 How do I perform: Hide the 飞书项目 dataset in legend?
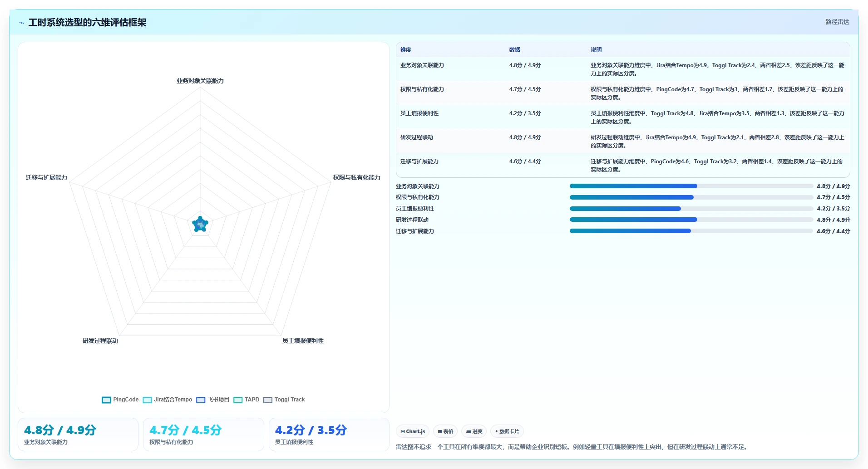(x=213, y=400)
